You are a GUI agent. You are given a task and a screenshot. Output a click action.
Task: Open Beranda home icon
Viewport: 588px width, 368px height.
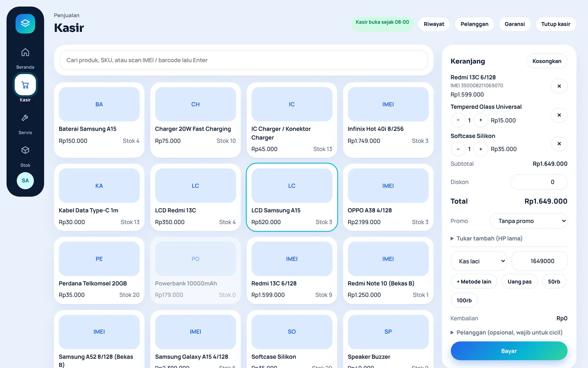pos(25,52)
